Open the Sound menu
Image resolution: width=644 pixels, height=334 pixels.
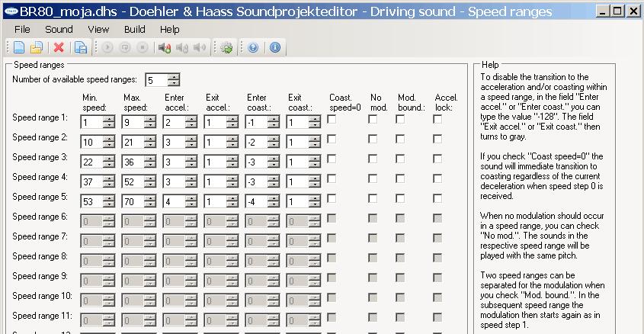[59, 30]
